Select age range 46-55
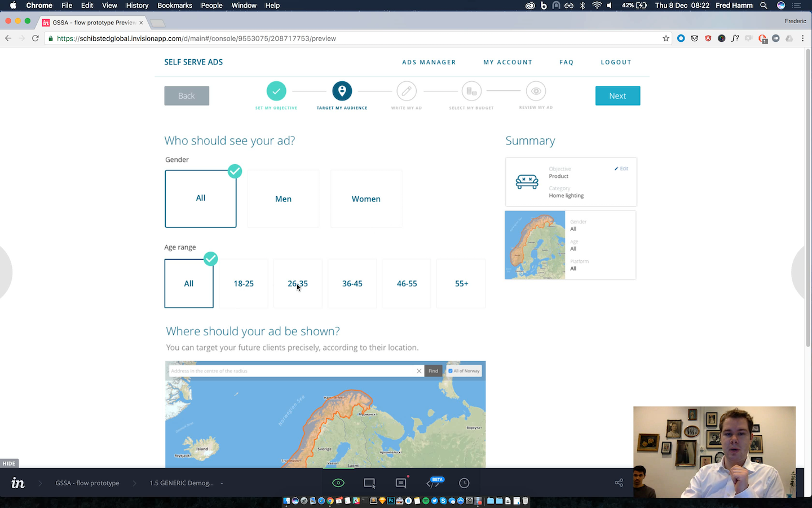The width and height of the screenshot is (812, 508). coord(407,283)
